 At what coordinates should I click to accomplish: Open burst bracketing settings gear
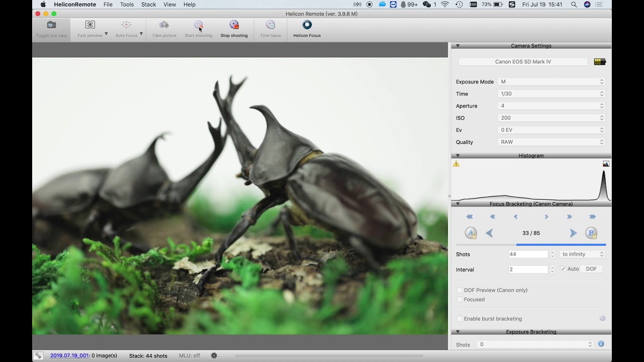602,318
